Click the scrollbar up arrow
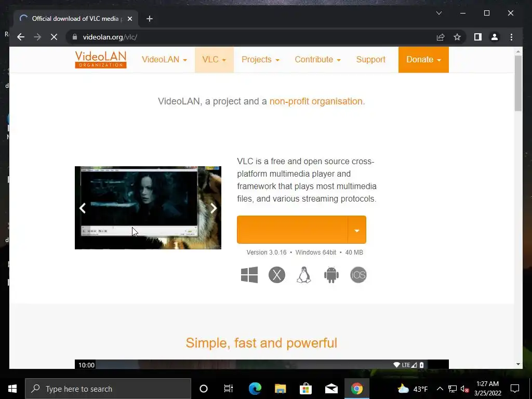This screenshot has width=532, height=399. [x=518, y=51]
